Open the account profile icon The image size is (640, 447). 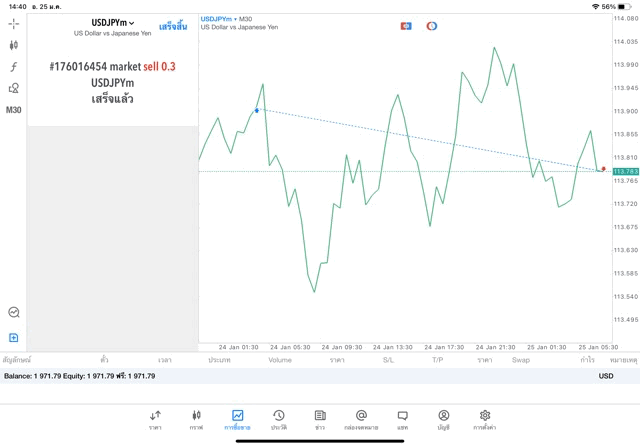pyautogui.click(x=443, y=418)
